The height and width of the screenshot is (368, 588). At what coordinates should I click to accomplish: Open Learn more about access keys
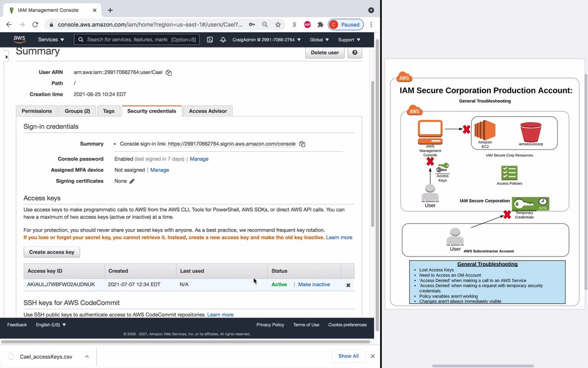pos(339,237)
